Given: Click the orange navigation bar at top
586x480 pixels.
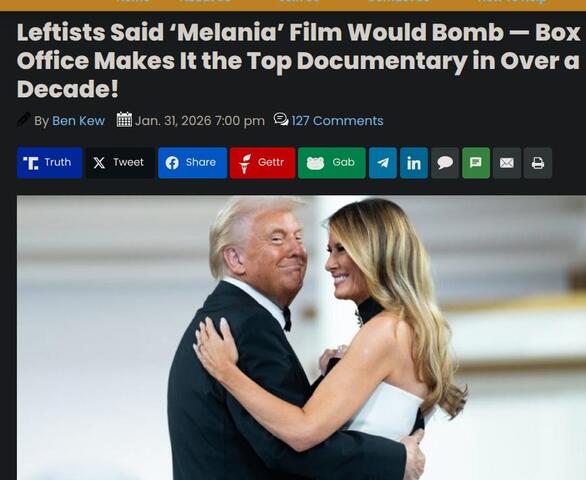Looking at the screenshot, I should coord(293,5).
